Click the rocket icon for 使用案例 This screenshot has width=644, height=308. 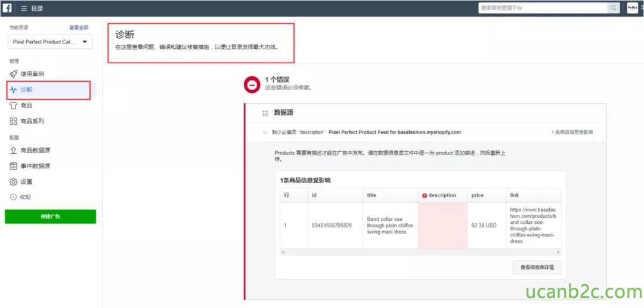(13, 74)
